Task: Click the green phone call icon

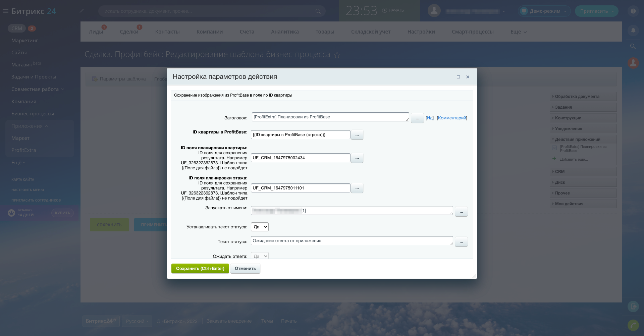Action: [633, 325]
